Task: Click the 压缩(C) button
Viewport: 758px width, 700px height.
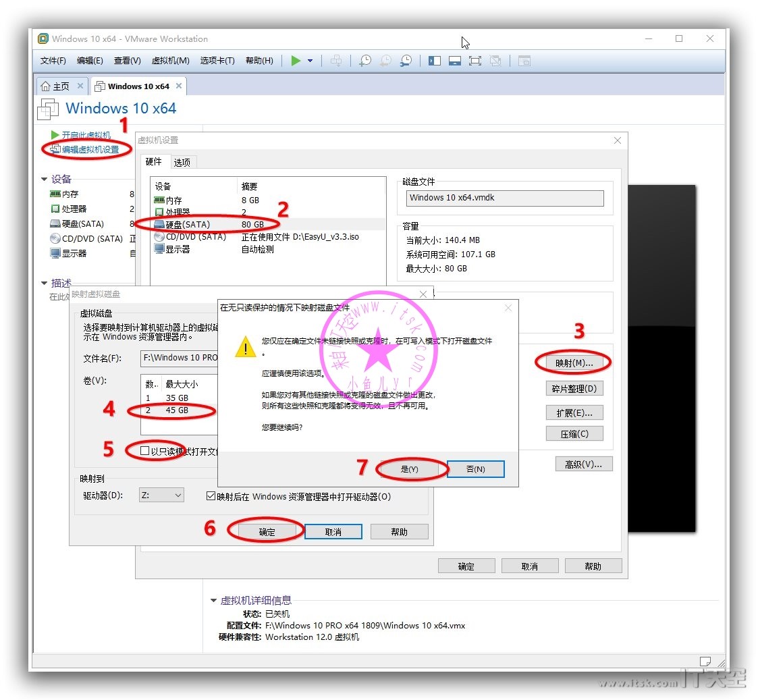Action: [574, 433]
